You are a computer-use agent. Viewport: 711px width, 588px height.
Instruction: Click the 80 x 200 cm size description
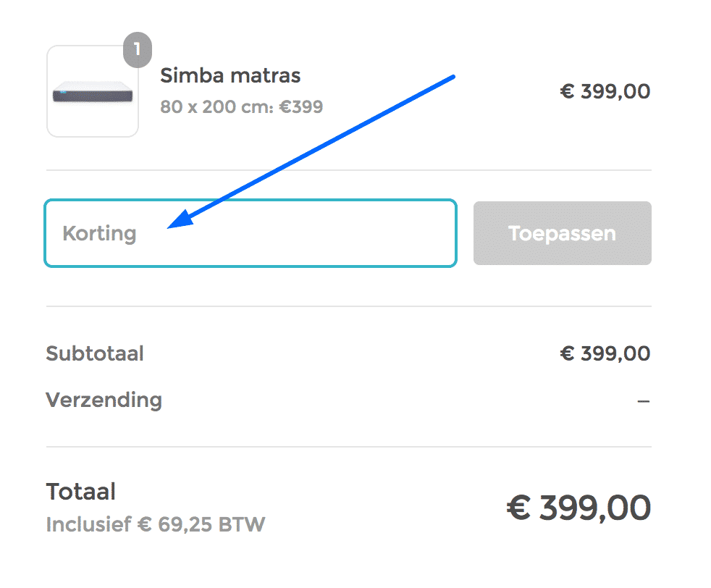(241, 107)
